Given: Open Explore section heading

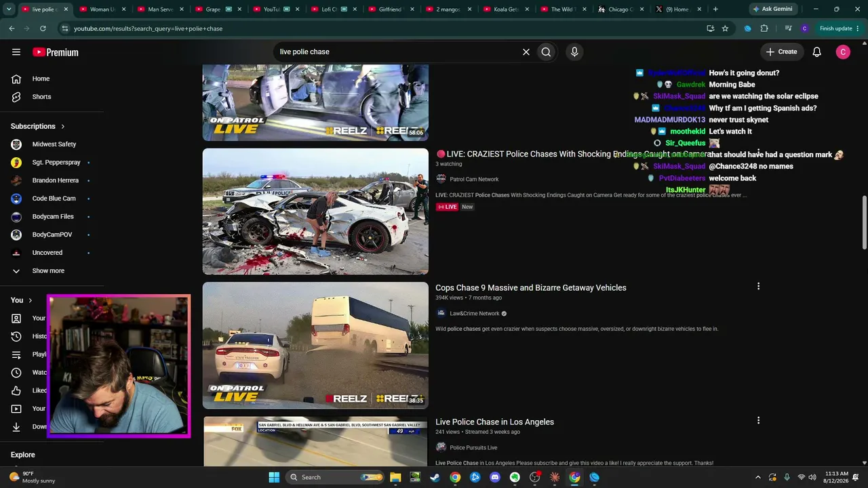Looking at the screenshot, I should [23, 455].
